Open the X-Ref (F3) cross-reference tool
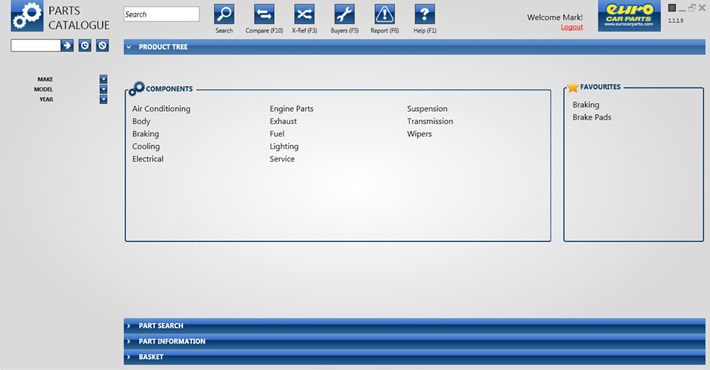710x370 pixels. pos(304,14)
